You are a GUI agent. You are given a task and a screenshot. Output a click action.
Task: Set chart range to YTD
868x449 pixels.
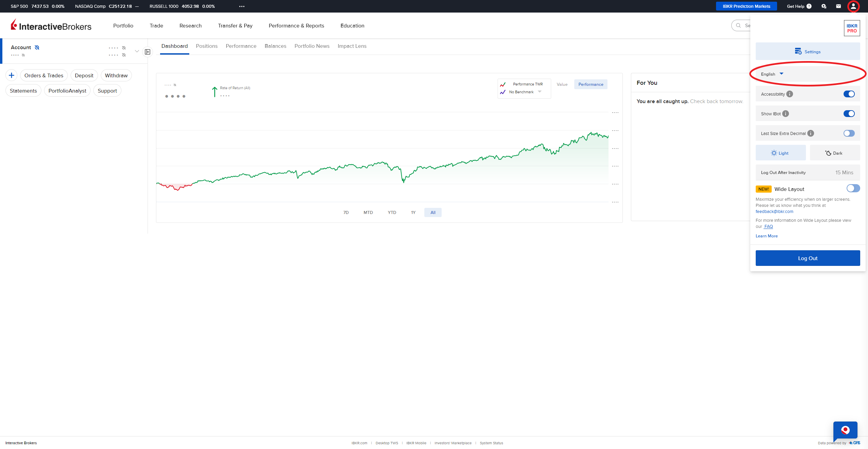(x=392, y=212)
